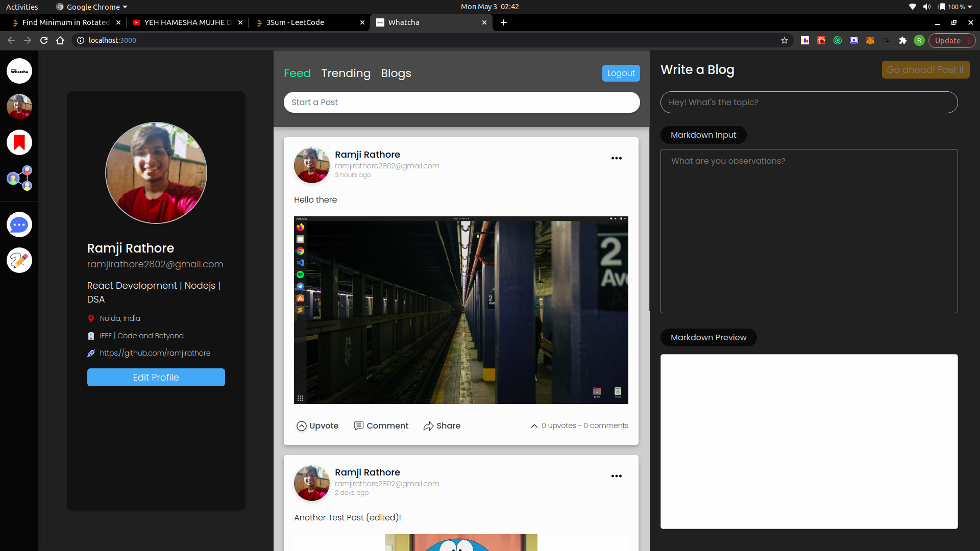
Task: Click the Start a Post input field
Action: point(461,103)
